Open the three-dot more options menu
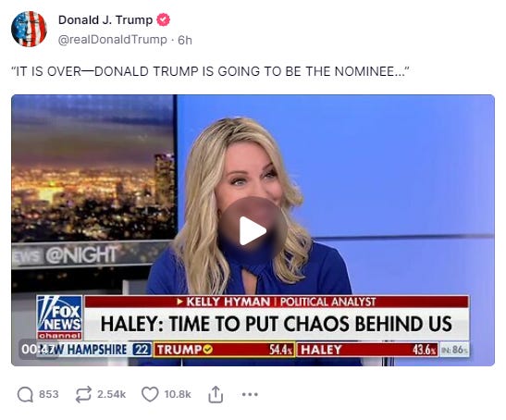This screenshot has height=420, width=506. [250, 394]
